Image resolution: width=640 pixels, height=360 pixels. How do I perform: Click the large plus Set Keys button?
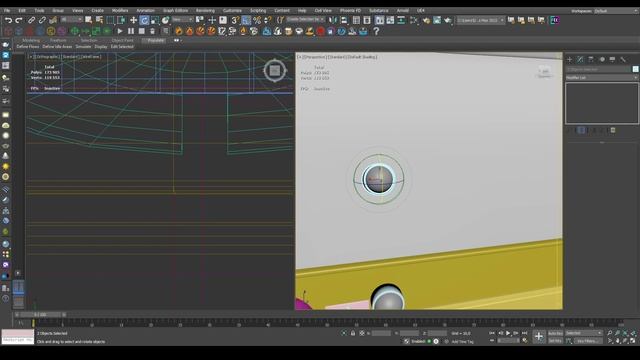point(539,337)
